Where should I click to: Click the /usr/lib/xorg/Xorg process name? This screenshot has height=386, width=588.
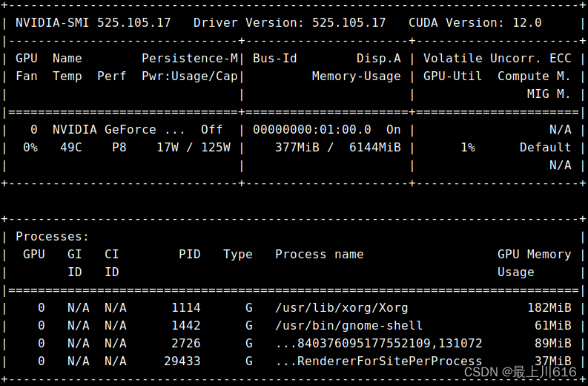point(342,308)
